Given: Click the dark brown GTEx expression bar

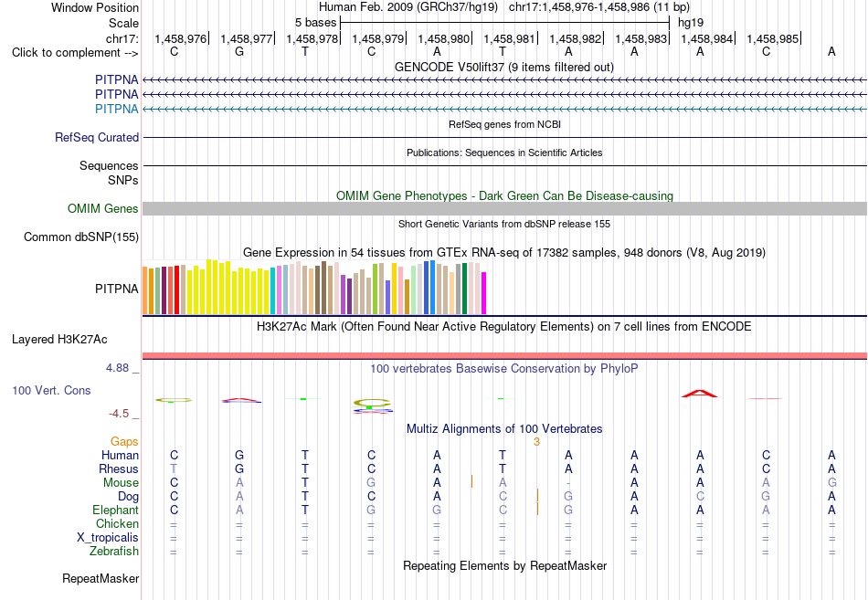Looking at the screenshot, I should [323, 288].
